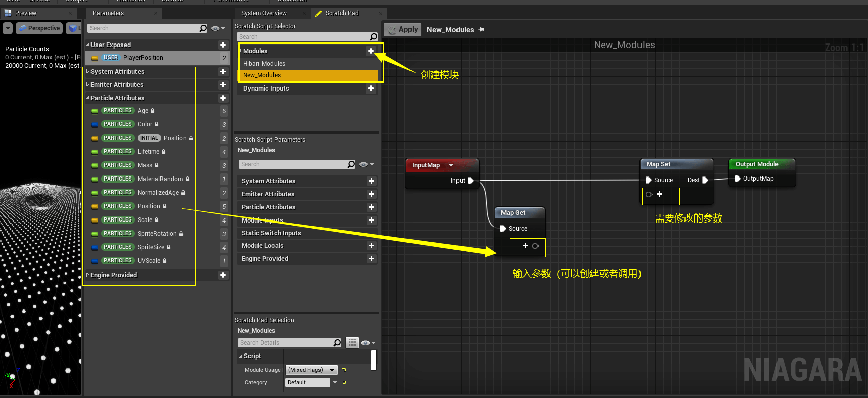Click the details panel vertical scrollbar

point(374,361)
